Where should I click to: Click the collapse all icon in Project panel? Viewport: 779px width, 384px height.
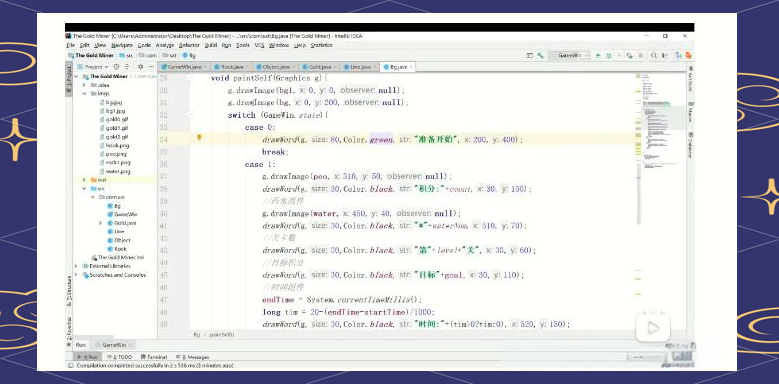127,67
